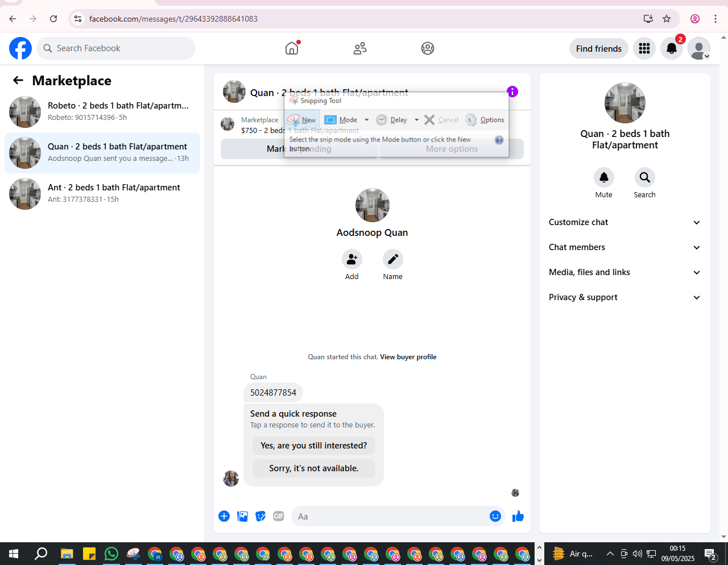Click listing thumbnail in right info panel
This screenshot has width=728, height=565.
point(625,103)
